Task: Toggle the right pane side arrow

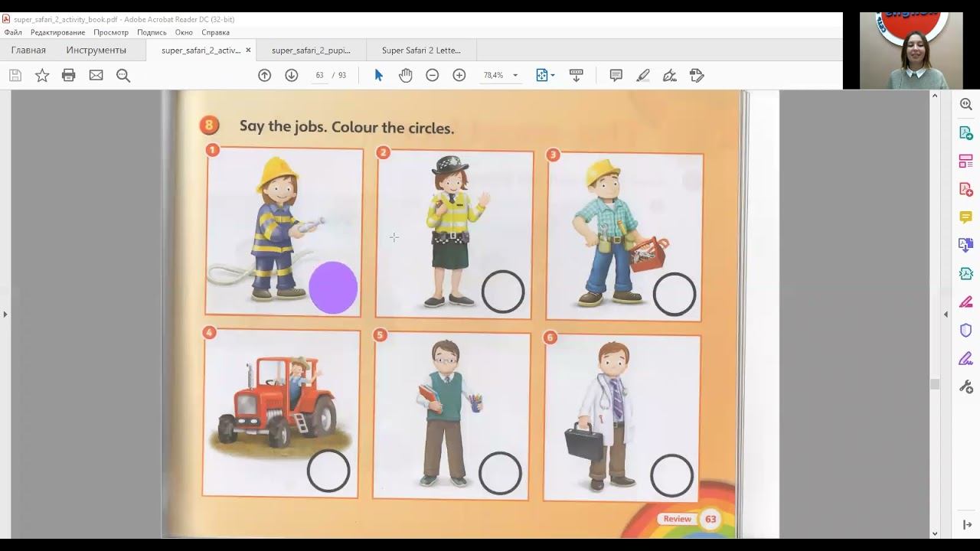Action: tap(946, 315)
